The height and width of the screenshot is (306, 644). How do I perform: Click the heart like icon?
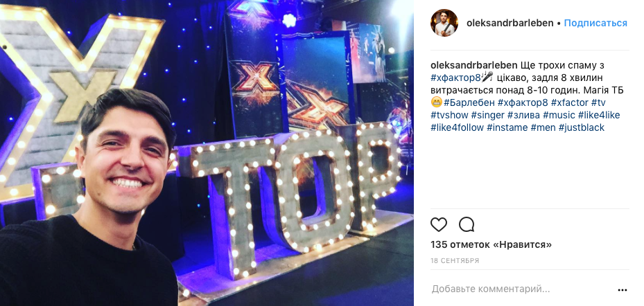pyautogui.click(x=439, y=224)
